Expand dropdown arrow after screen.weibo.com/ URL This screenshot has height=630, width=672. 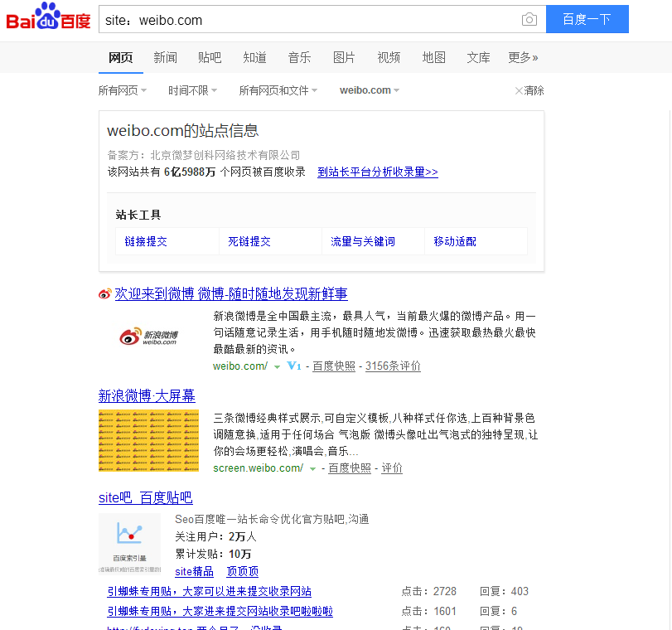point(313,468)
